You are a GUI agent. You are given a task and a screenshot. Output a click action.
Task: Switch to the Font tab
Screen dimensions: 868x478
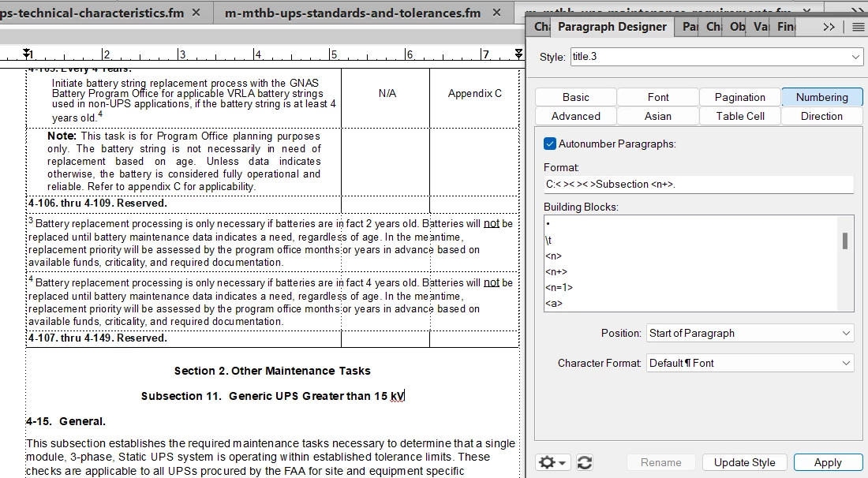[657, 97]
